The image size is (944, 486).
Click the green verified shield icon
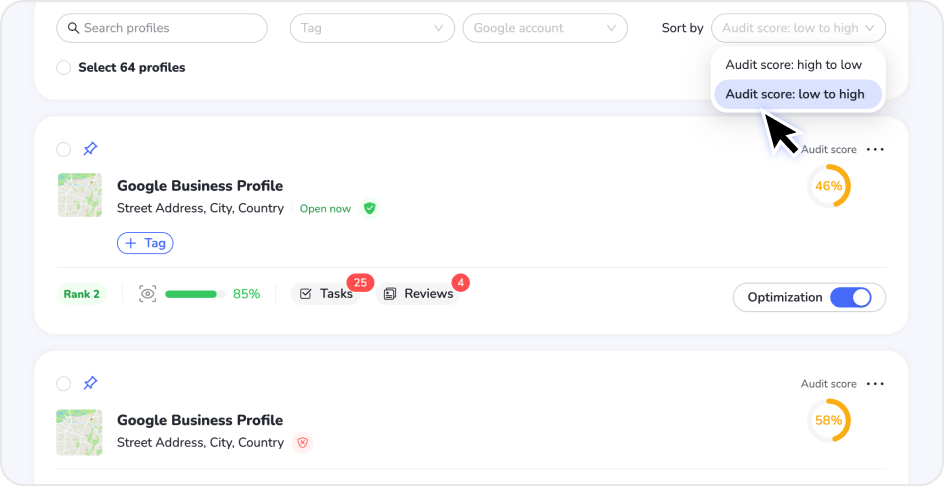370,208
